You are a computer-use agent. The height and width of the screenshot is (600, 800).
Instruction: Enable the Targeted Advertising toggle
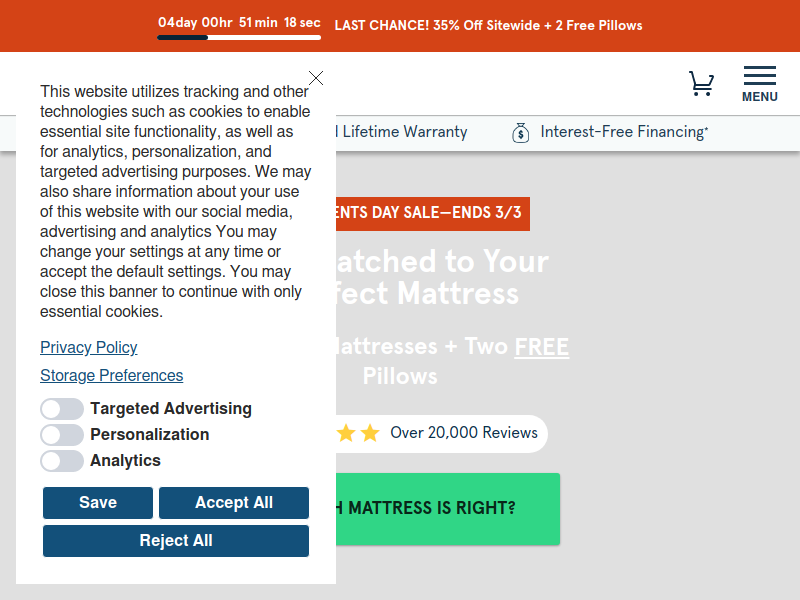(62, 409)
